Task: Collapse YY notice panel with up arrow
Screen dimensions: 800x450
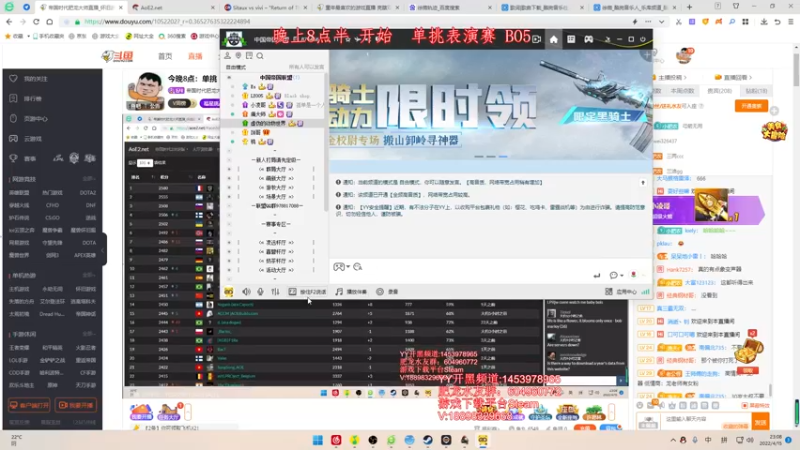Action: click(x=643, y=183)
